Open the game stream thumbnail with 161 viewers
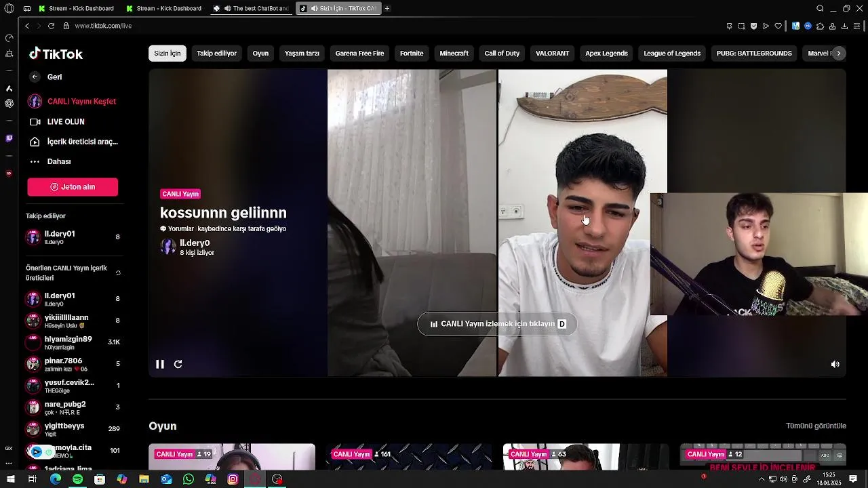 [x=409, y=457]
